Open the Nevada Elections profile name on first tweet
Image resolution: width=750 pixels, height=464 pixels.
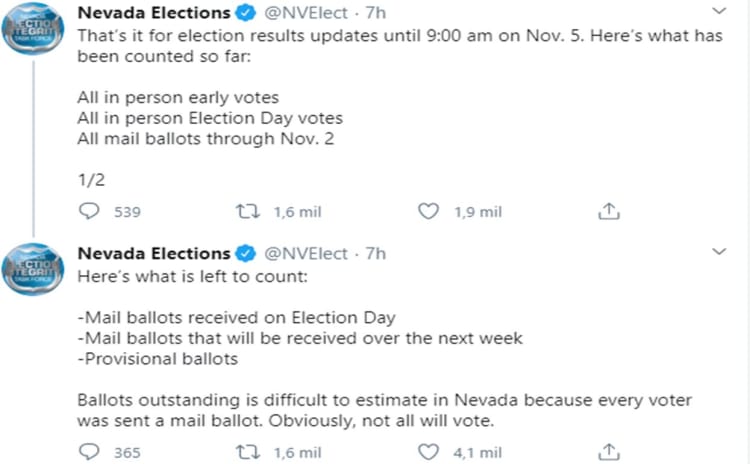[153, 12]
